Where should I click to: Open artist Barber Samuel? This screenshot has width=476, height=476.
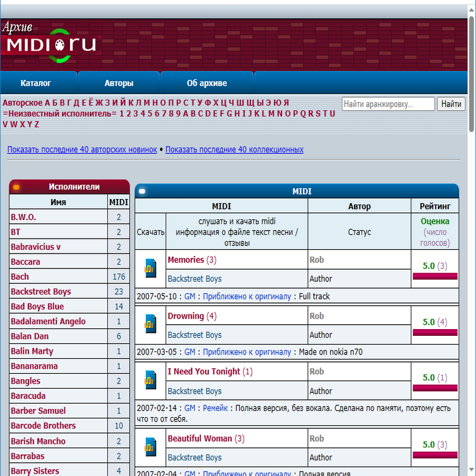(38, 410)
